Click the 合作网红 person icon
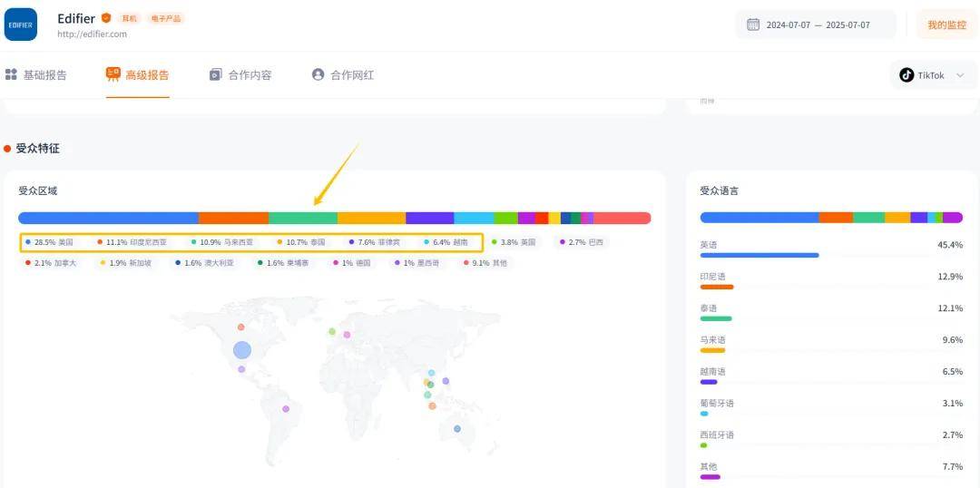 coord(318,74)
